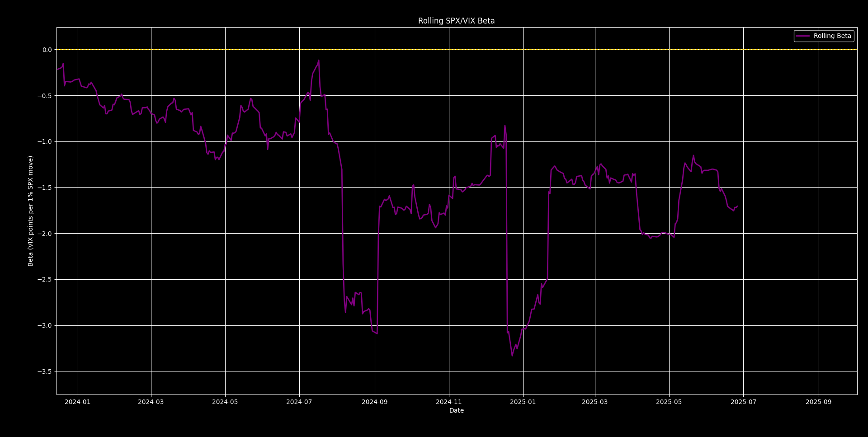Click the x-axis date '2024-09'
This screenshot has height=437, width=868.
click(375, 402)
